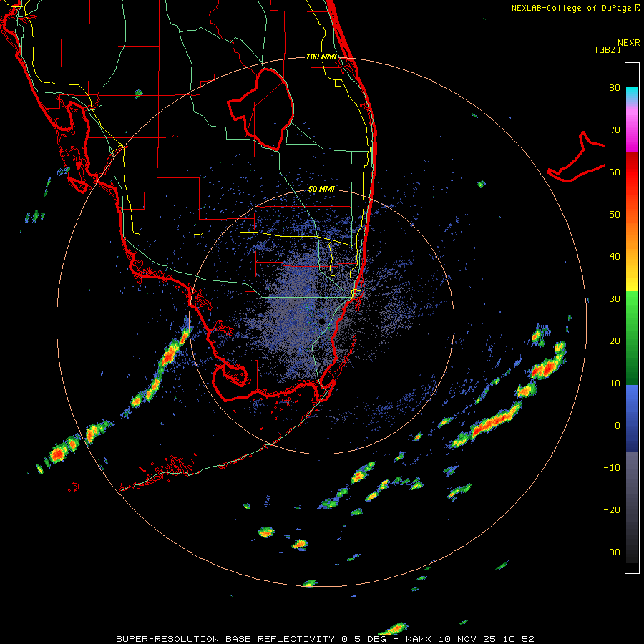Click the 80 value on the dBZ scale
This screenshot has height=644, width=644.
point(615,88)
